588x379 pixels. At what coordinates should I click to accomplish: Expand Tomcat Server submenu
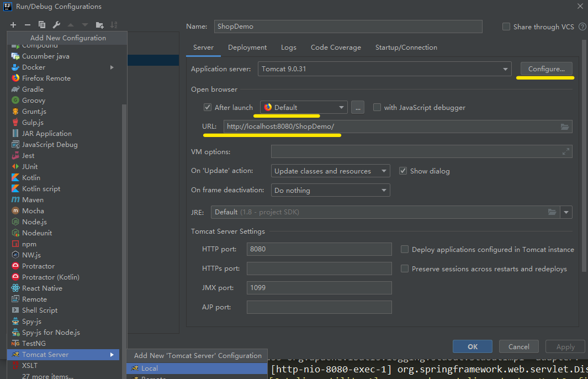(63, 355)
